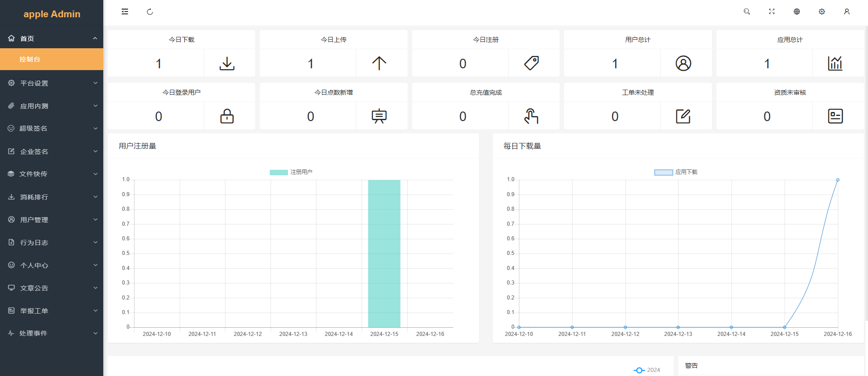Click the ID card icon in 资质未审核 card
The height and width of the screenshot is (376, 868).
click(835, 116)
